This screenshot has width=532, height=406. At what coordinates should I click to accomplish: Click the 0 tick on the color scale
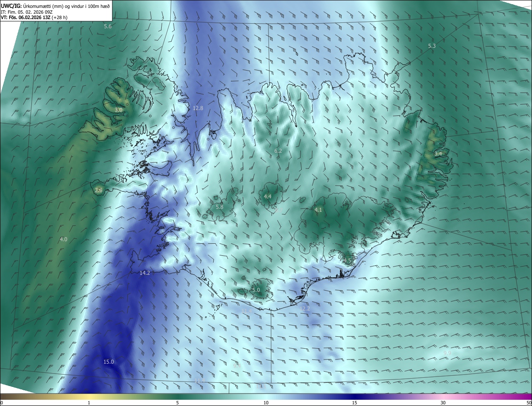tap(2, 403)
